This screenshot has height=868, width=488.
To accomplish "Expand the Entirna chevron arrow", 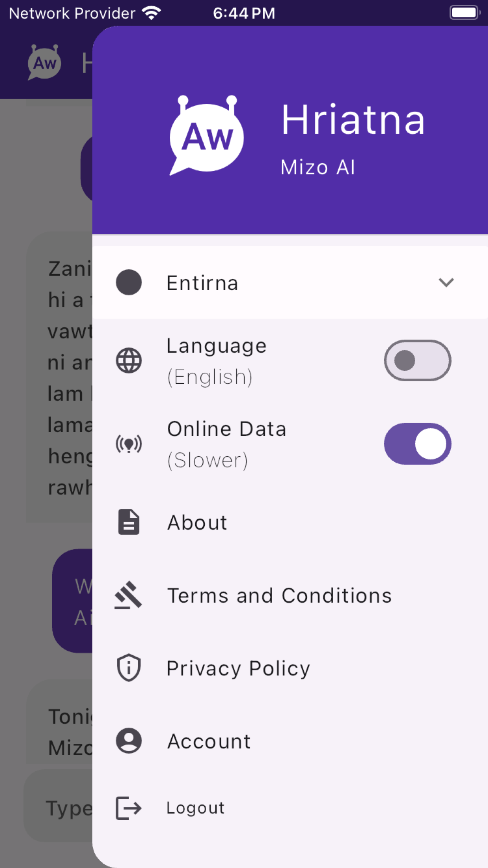I will click(446, 282).
